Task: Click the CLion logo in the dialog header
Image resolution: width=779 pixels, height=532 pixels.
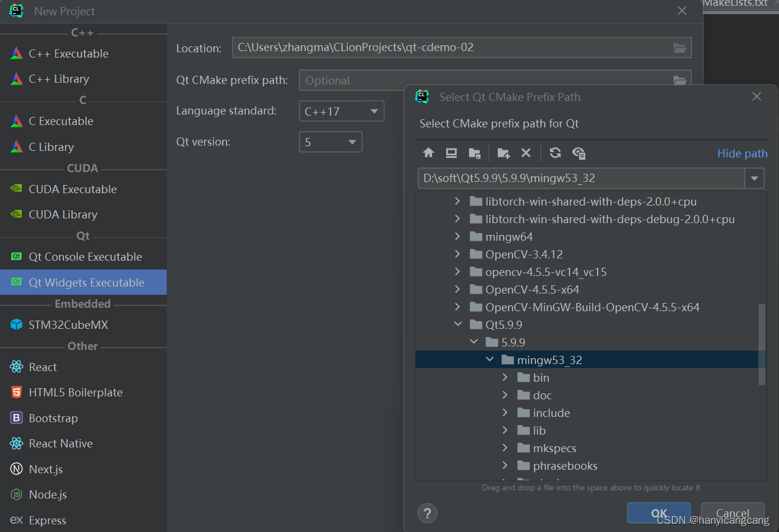Action: point(422,96)
